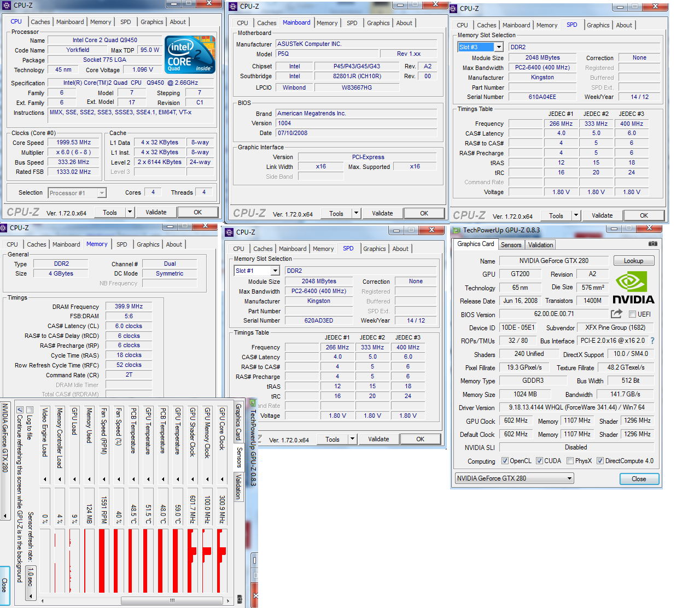This screenshot has height=608, width=700.
Task: Click the Tools button in the Slot #3 window
Action: pyautogui.click(x=556, y=215)
